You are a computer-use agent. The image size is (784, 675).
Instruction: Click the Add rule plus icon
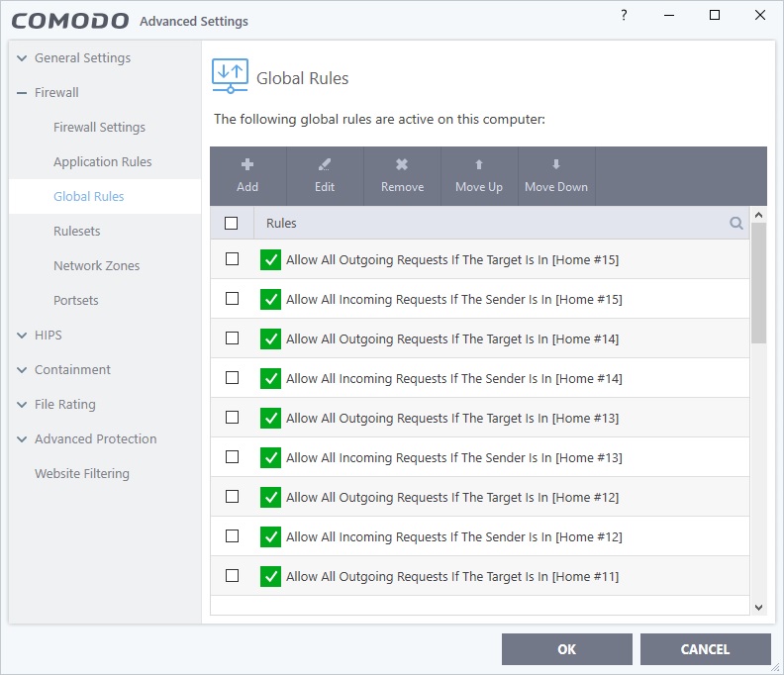[247, 165]
